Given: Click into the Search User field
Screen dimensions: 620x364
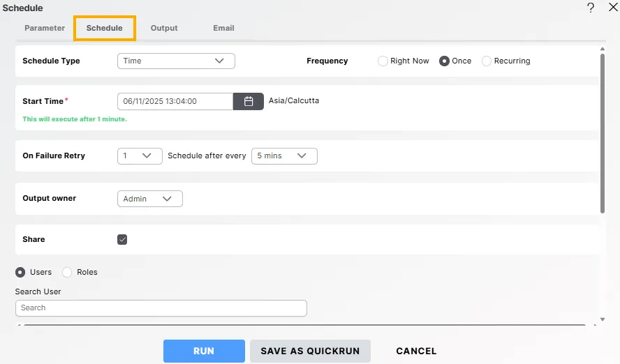Looking at the screenshot, I should click(x=161, y=308).
